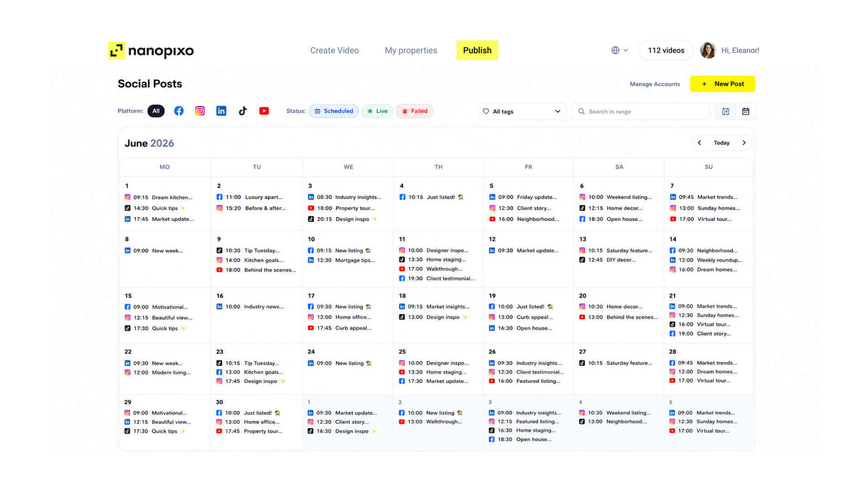This screenshot has width=868, height=489.
Task: Open the 16:00 Featured listing post on June 26
Action: [525, 381]
